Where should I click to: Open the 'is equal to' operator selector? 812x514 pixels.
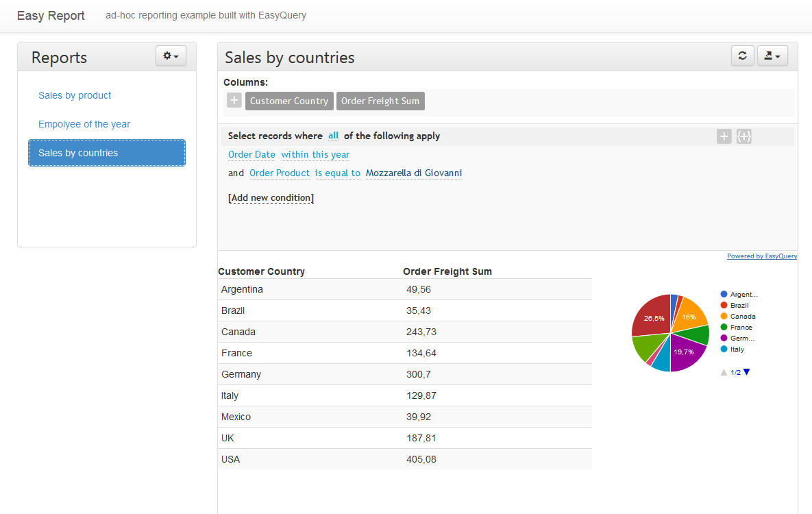pos(338,173)
